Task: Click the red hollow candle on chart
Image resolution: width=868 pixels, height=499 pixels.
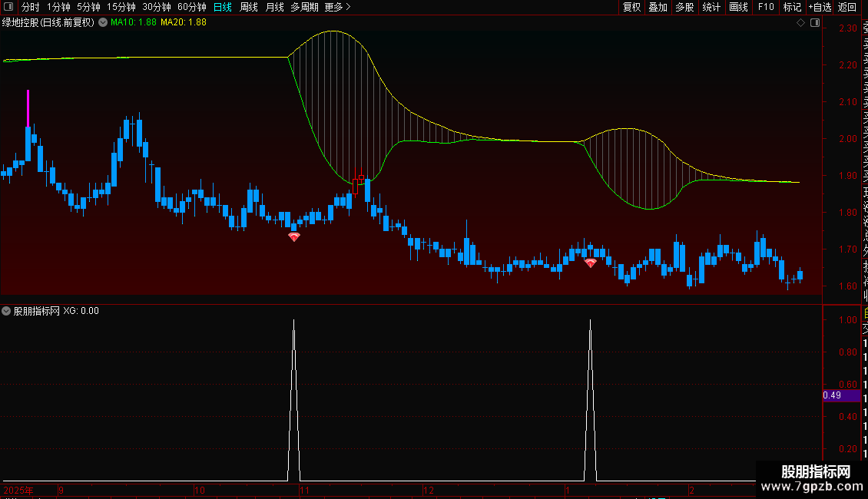Action: click(x=356, y=187)
